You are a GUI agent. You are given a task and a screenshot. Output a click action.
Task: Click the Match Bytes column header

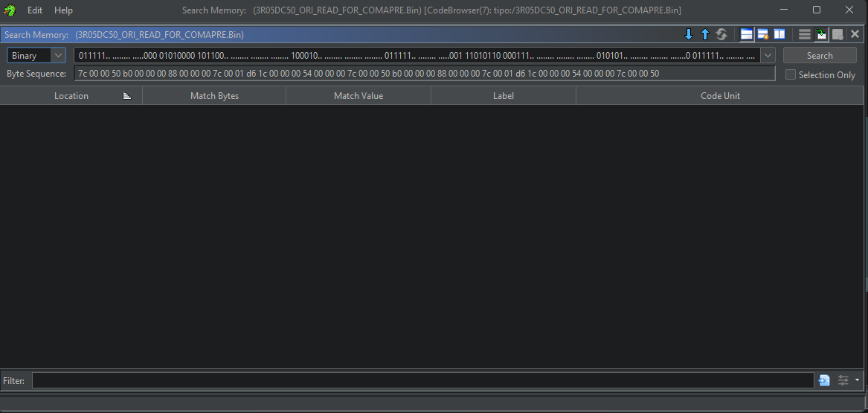(x=214, y=96)
